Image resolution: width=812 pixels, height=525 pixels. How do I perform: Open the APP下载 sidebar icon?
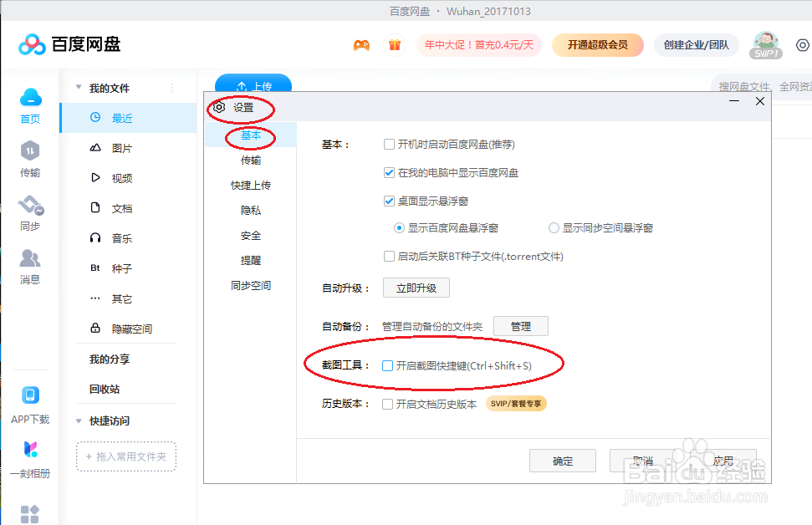(x=30, y=395)
